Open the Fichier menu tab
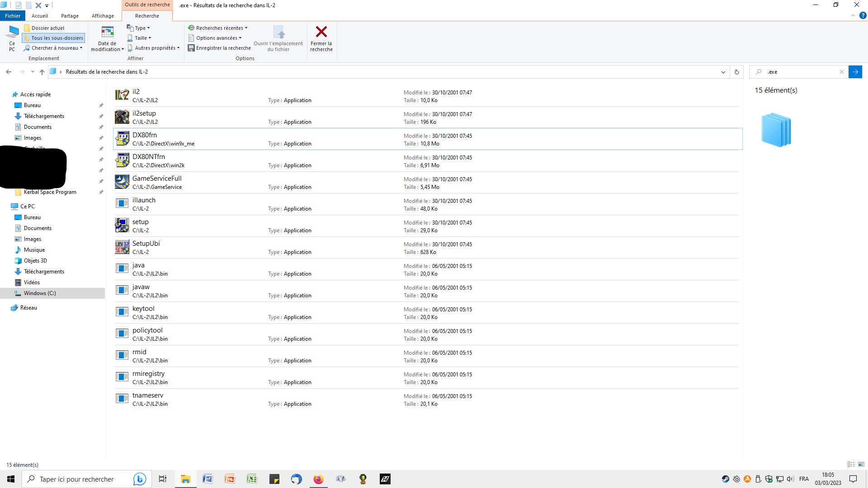Image resolution: width=868 pixels, height=488 pixels. click(x=13, y=16)
